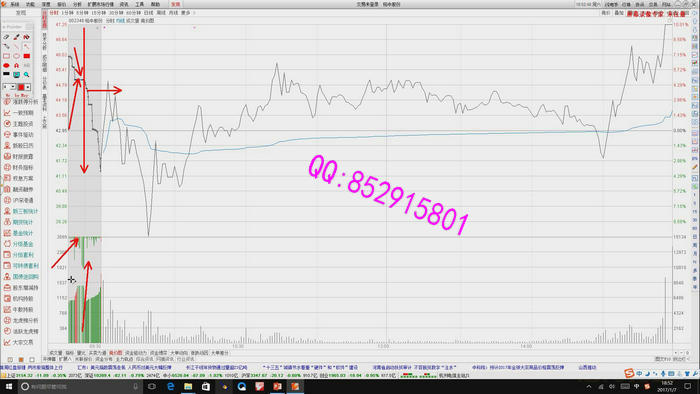Viewport: 700px width, 394px height.
Task: Activate the red letter A text tool
Action: 17,65
